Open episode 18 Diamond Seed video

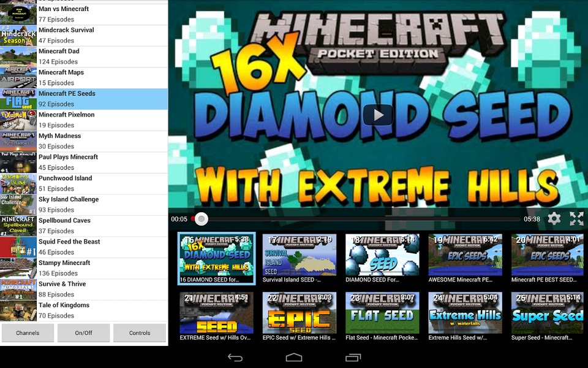tap(382, 258)
